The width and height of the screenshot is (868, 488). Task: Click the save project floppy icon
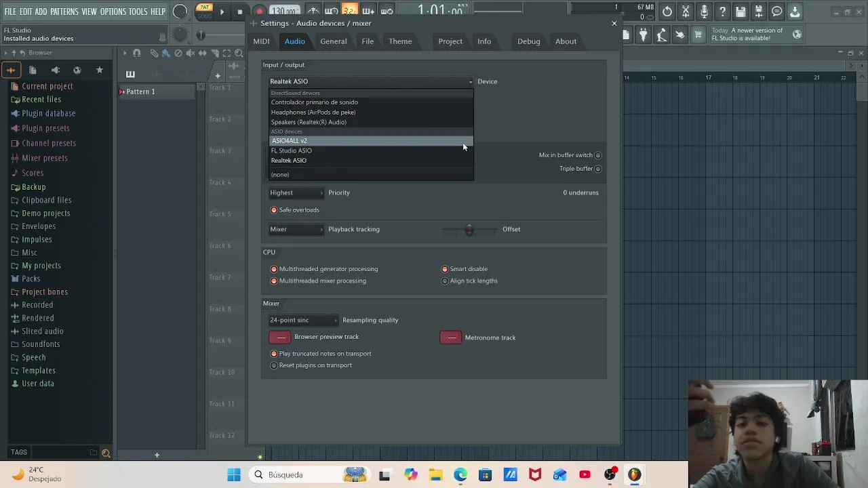[x=741, y=12]
